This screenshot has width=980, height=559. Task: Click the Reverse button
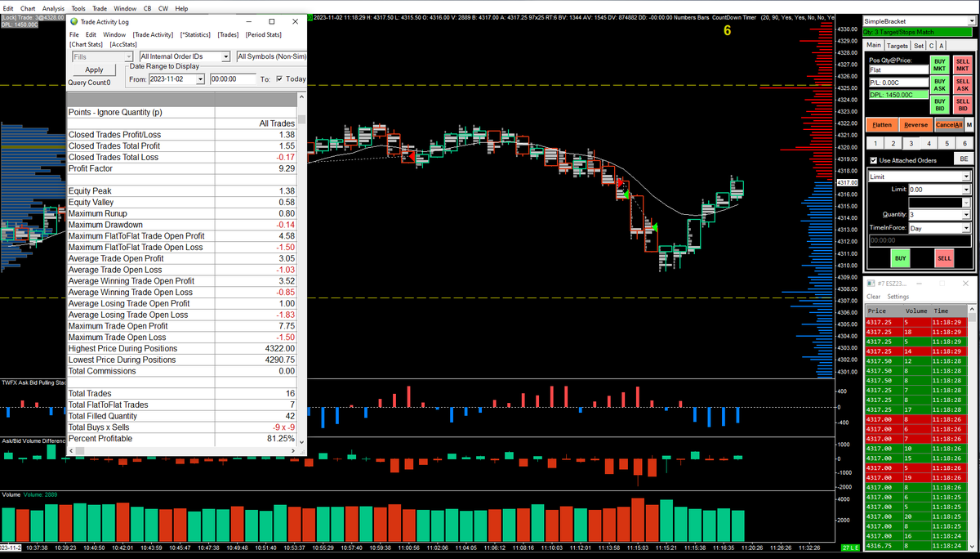pos(915,125)
